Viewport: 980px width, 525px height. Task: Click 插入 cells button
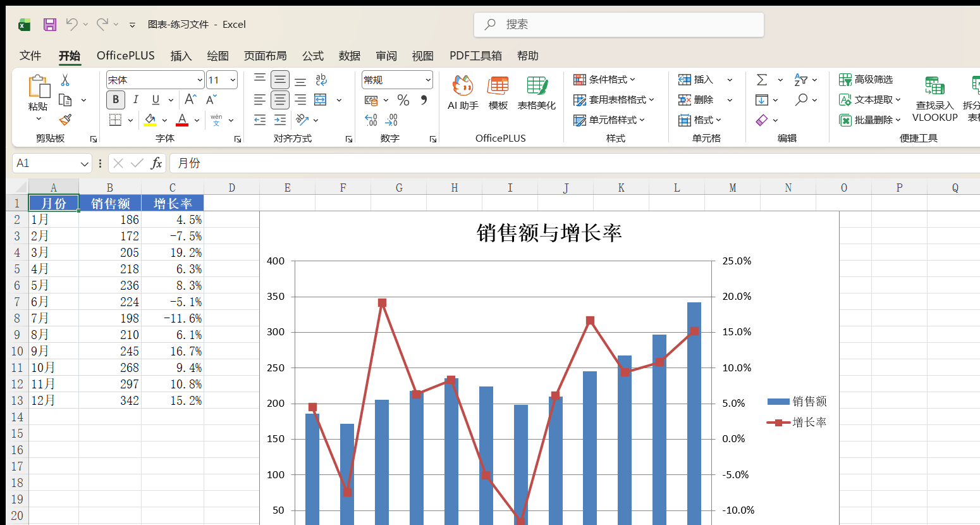click(x=696, y=80)
